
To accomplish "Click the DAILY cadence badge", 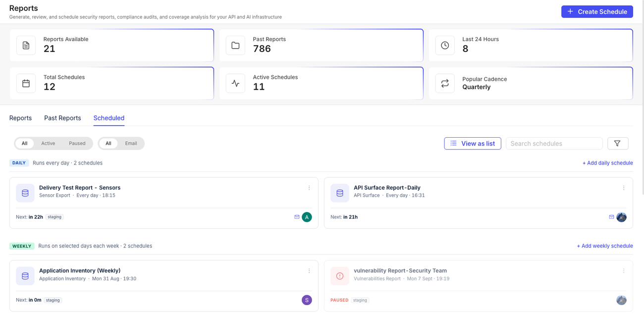I will tap(19, 163).
